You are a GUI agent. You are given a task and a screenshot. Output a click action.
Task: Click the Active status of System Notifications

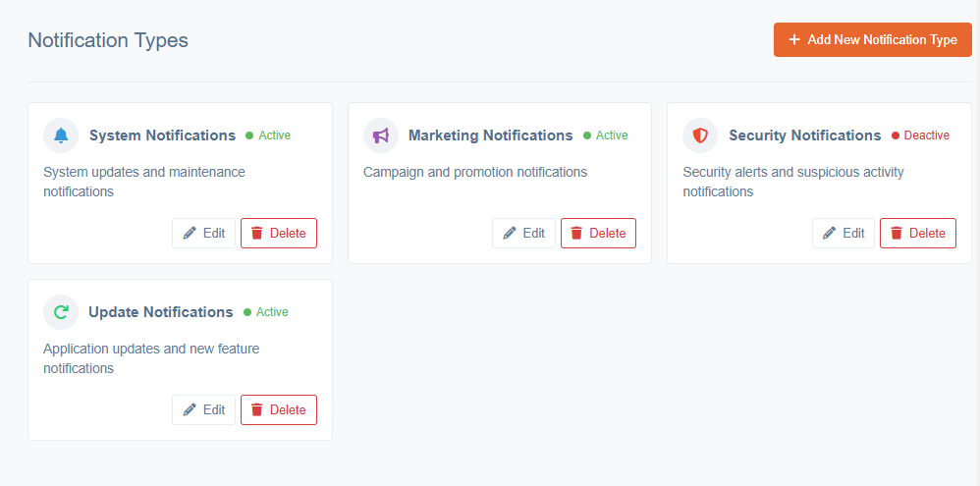[268, 135]
